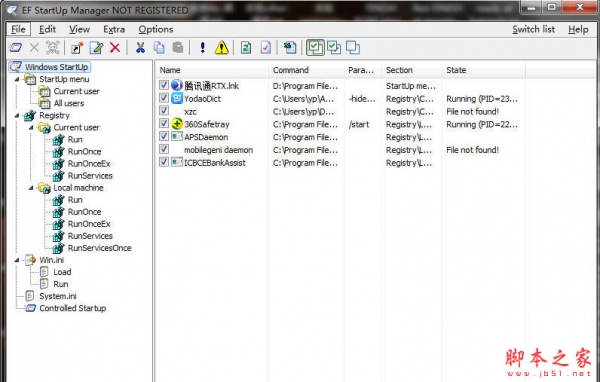Click the green refresh document icon
Viewport: 600px width, 382px height.
coord(246,48)
